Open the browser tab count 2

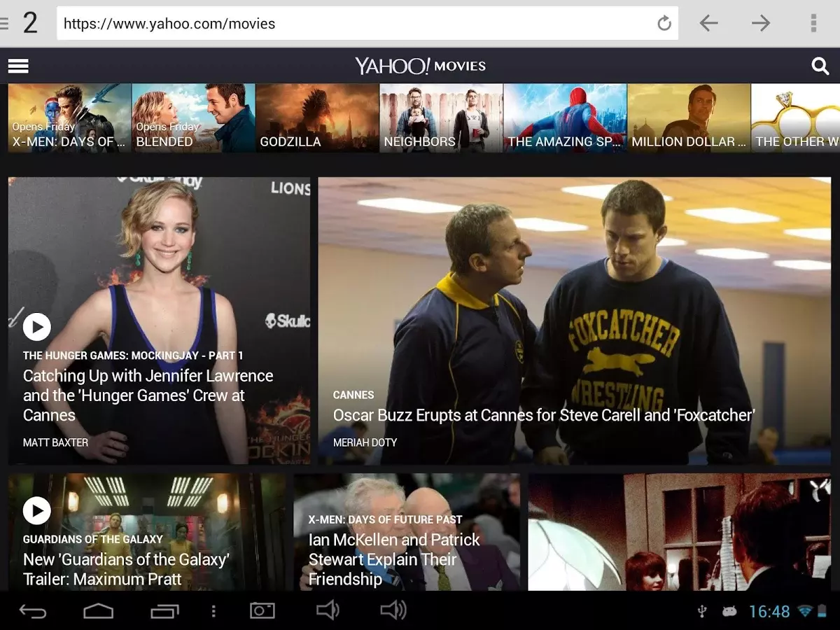30,23
